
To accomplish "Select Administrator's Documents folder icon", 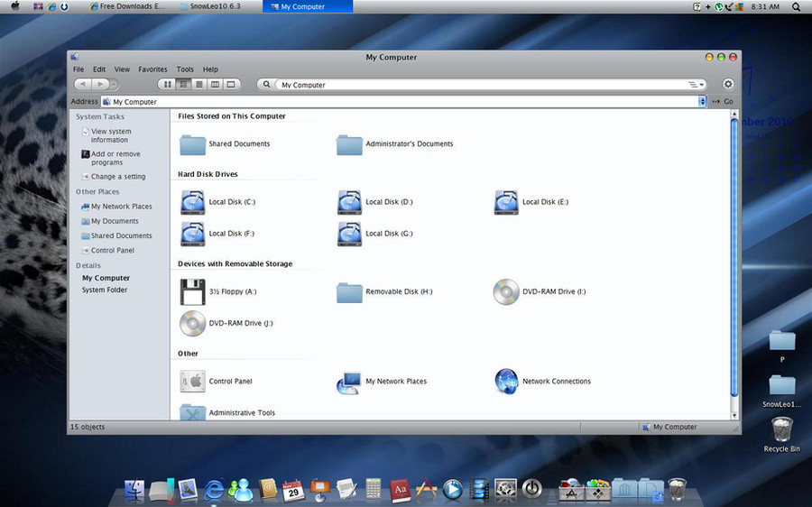I will point(349,144).
